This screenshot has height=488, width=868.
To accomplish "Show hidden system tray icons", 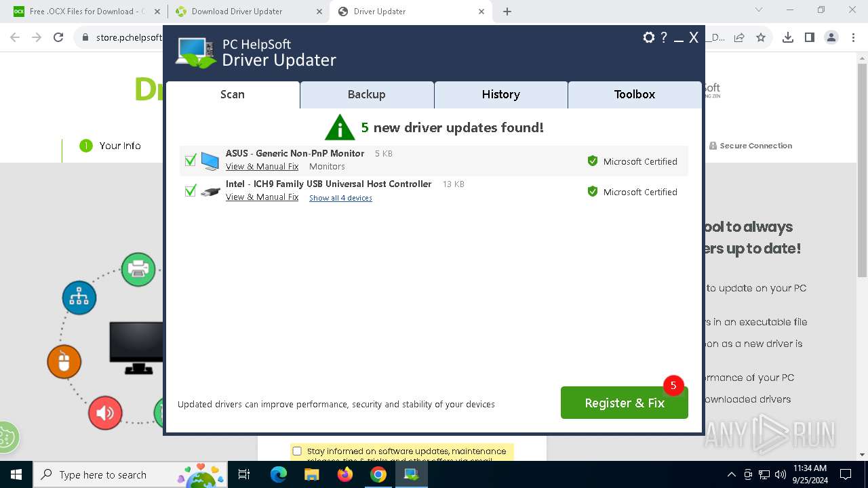I will 731,474.
